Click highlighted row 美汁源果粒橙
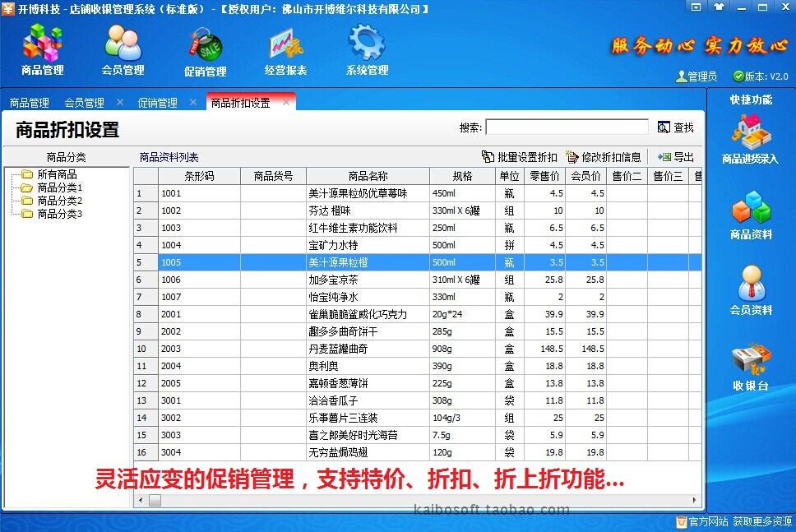The image size is (796, 532). [x=418, y=262]
